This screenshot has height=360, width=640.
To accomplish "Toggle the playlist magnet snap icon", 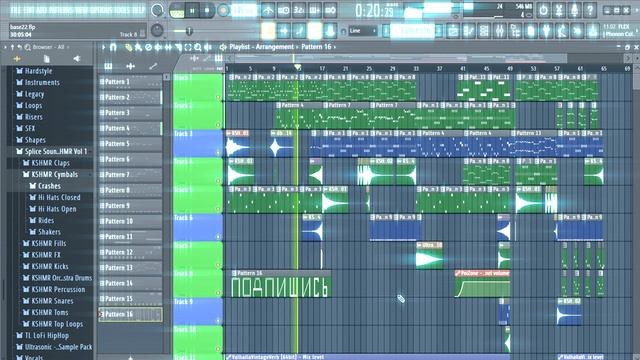I will pos(113,47).
